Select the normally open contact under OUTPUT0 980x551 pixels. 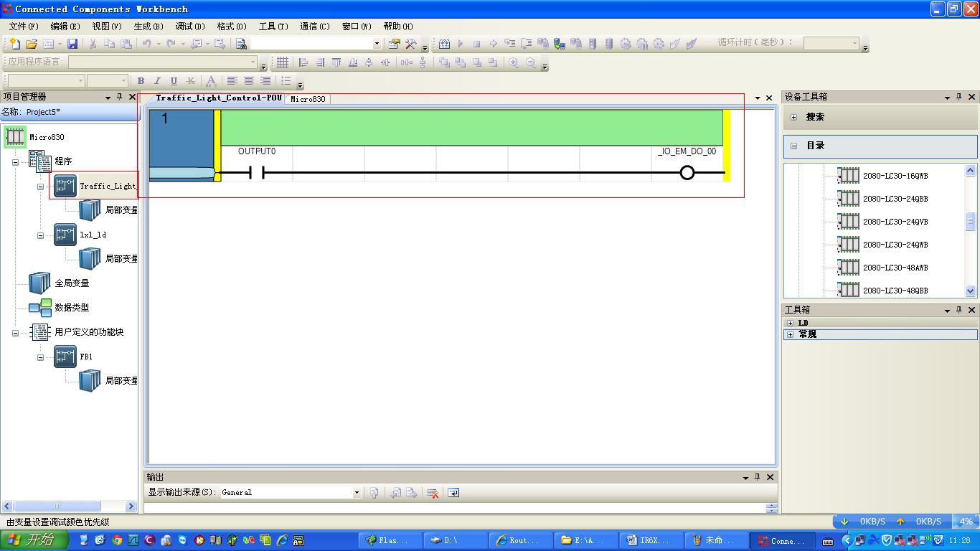[257, 173]
